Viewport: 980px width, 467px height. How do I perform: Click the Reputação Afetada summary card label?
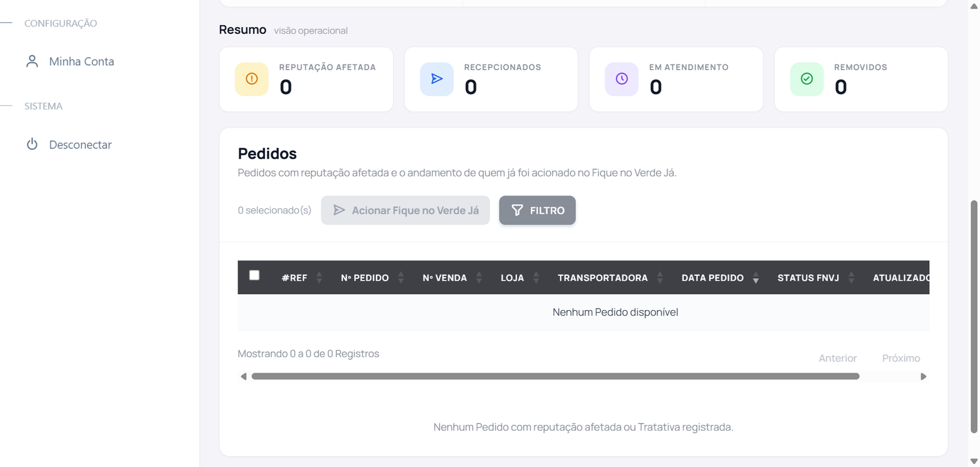point(328,67)
